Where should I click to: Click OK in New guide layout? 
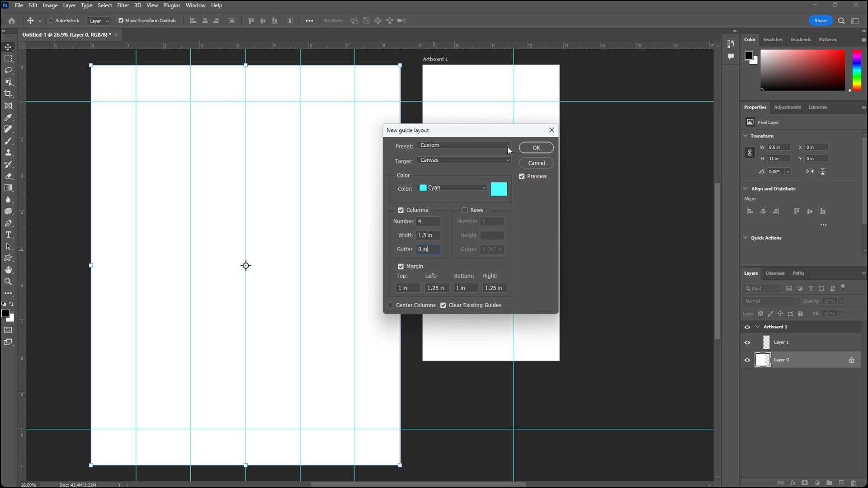point(536,148)
